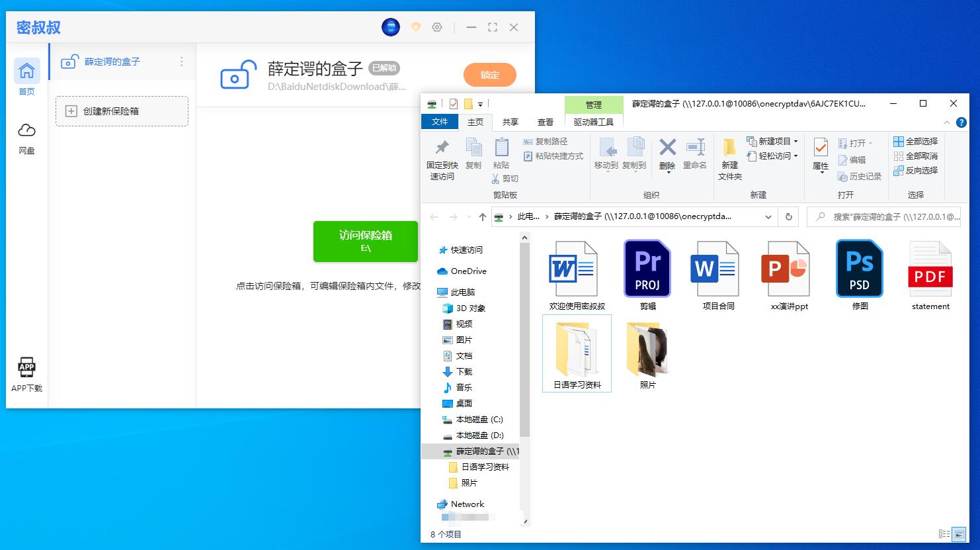The height and width of the screenshot is (550, 980).
Task: Click the 属性 properties icon
Action: point(820,148)
